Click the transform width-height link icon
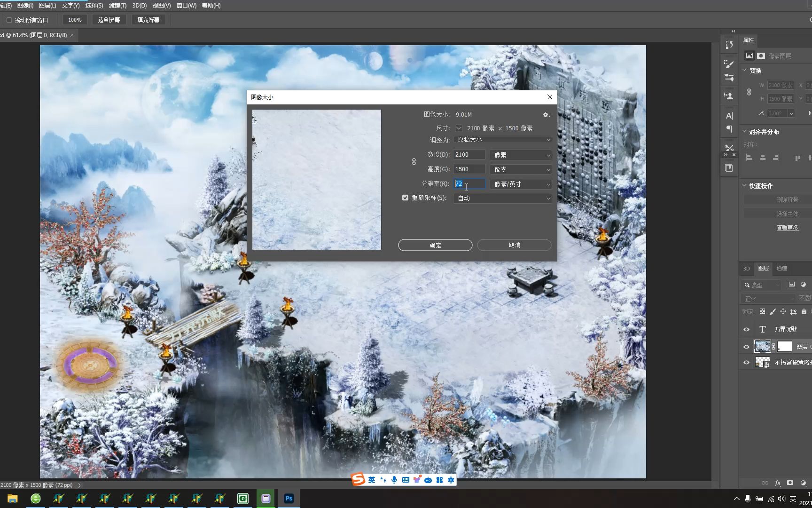This screenshot has width=812, height=508. 749,92
